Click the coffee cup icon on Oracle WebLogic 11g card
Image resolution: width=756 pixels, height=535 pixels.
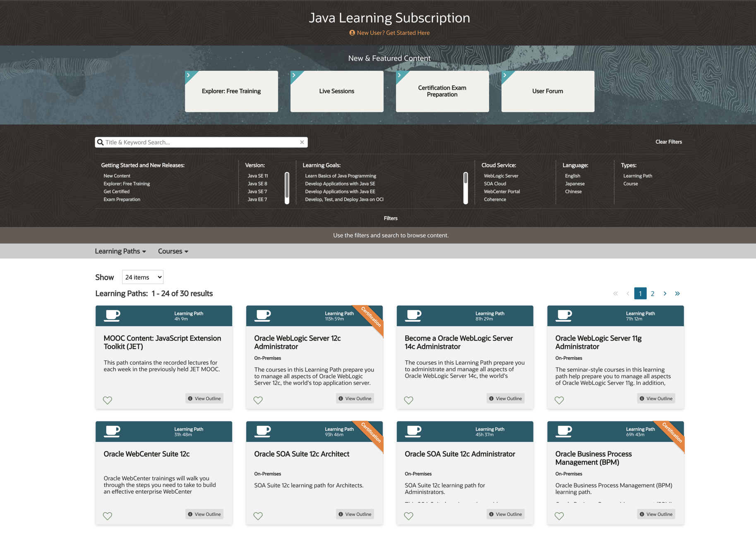(x=564, y=316)
